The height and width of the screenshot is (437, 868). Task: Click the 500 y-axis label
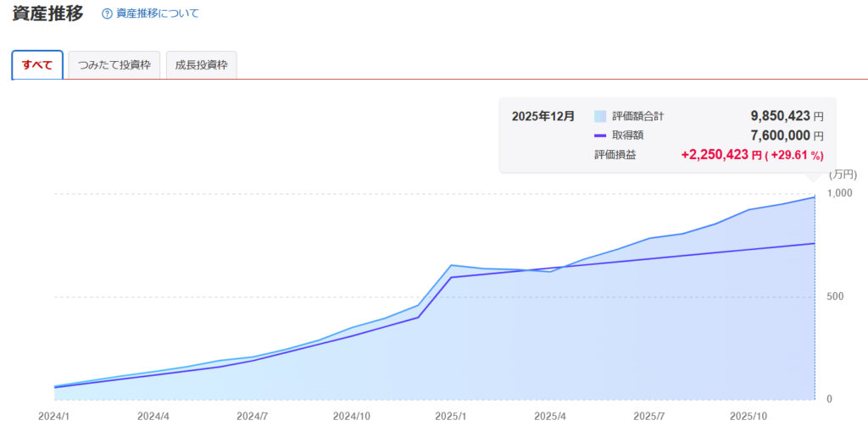(837, 296)
